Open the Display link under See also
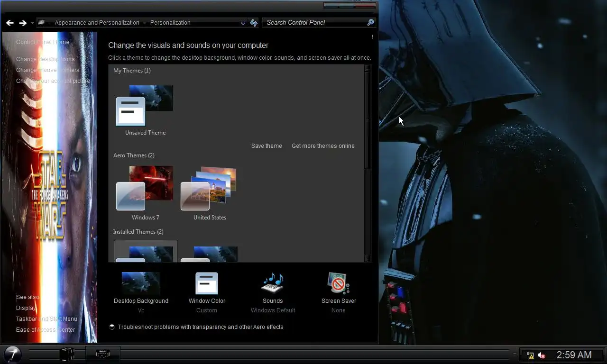The height and width of the screenshot is (364, 607). pyautogui.click(x=26, y=308)
